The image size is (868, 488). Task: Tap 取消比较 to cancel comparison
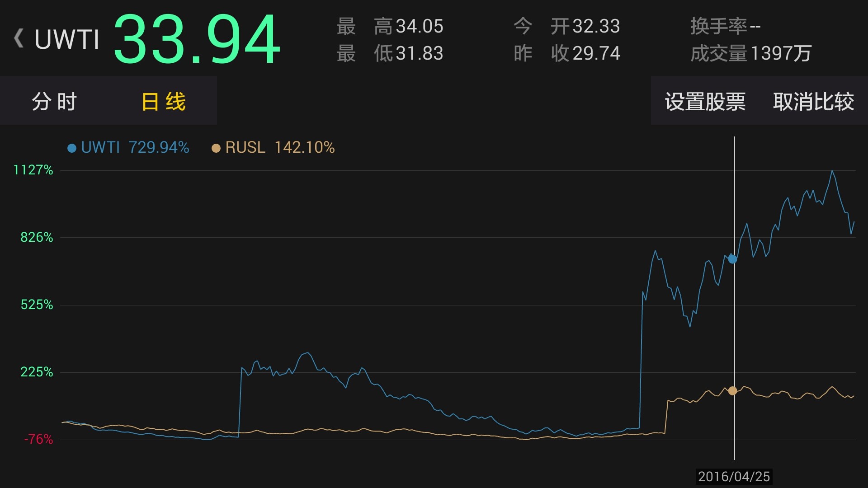point(813,101)
